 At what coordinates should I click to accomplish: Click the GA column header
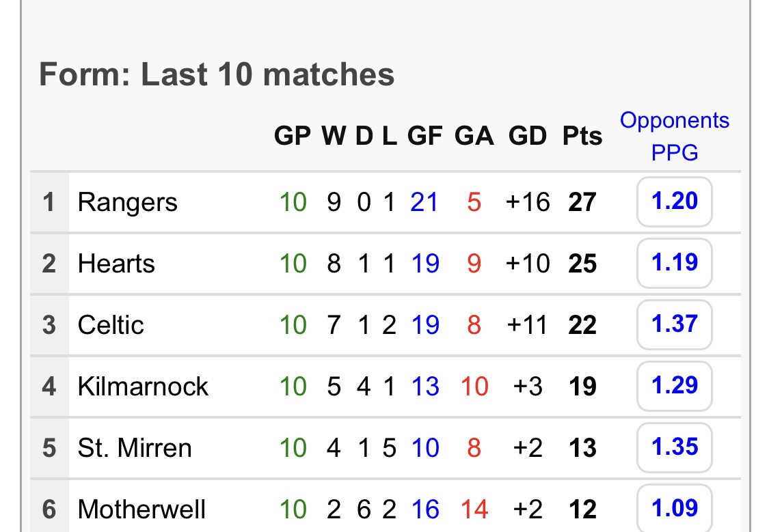click(474, 136)
